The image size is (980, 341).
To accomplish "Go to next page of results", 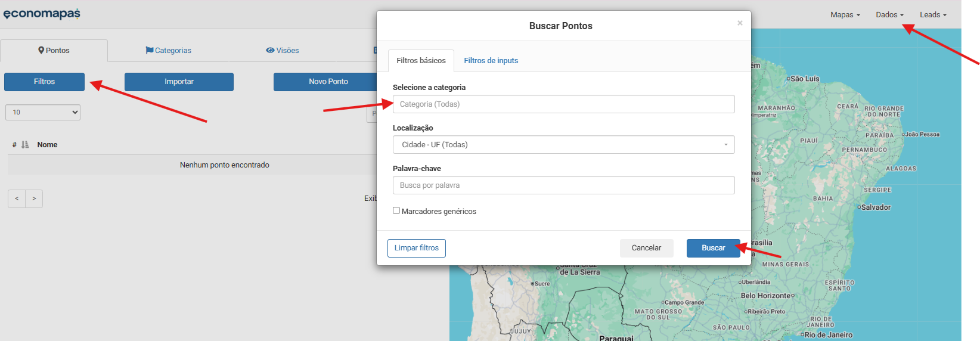I will coord(34,199).
